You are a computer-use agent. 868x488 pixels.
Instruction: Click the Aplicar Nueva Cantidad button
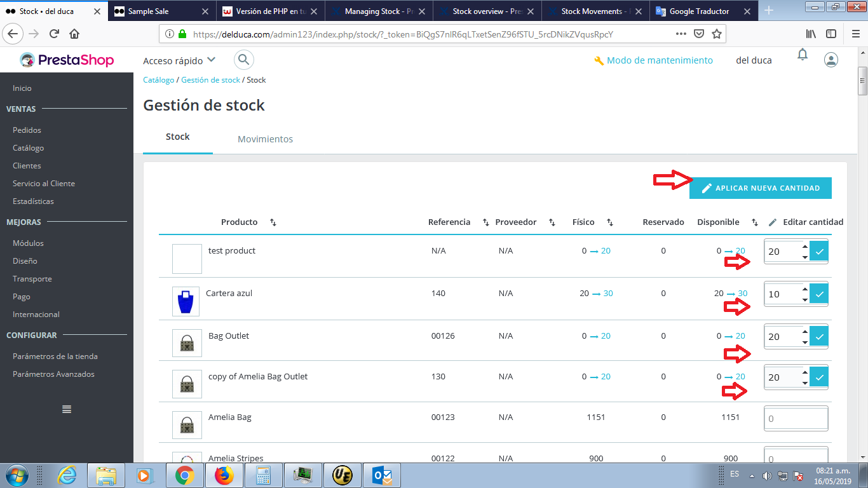tap(760, 187)
